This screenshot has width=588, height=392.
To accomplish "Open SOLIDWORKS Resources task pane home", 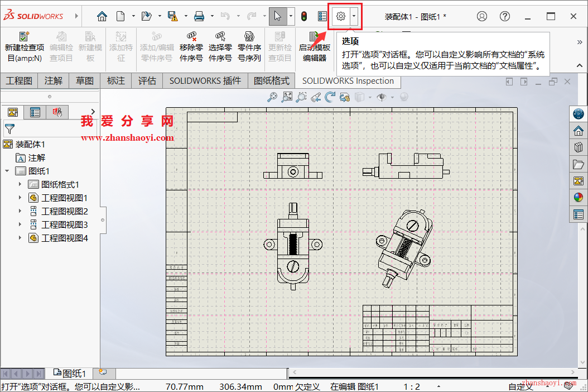I will coord(579,131).
